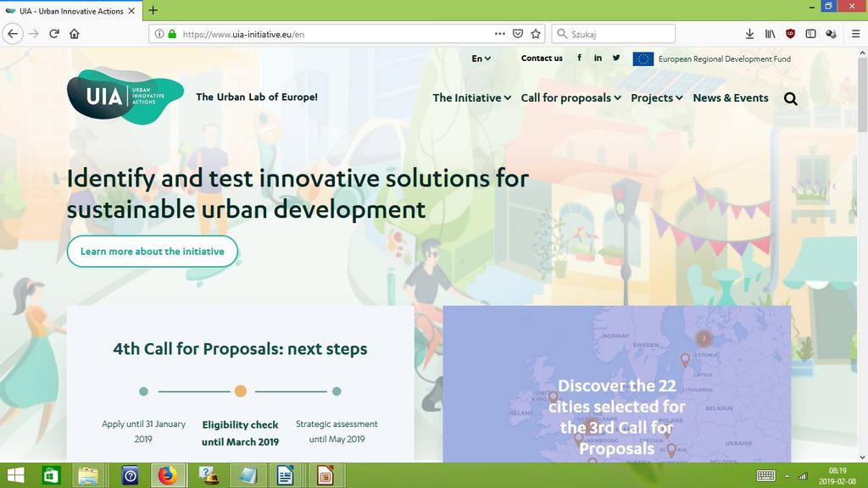Close the UIA - Urban Innovative Actions tab

[131, 10]
